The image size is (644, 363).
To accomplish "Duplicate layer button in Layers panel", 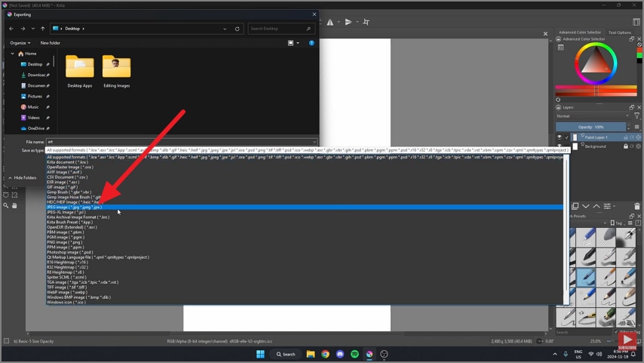I will point(575,206).
